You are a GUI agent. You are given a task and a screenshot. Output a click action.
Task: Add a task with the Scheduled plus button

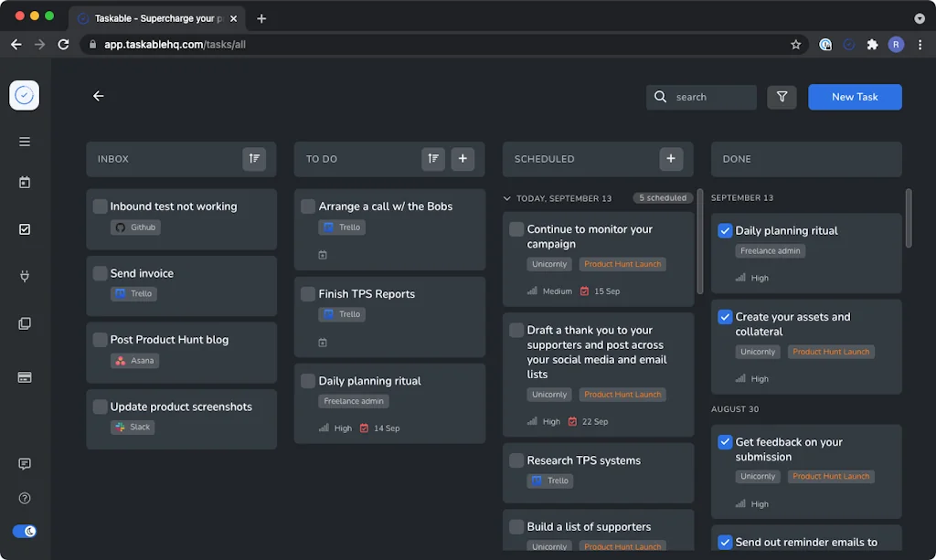click(x=671, y=158)
